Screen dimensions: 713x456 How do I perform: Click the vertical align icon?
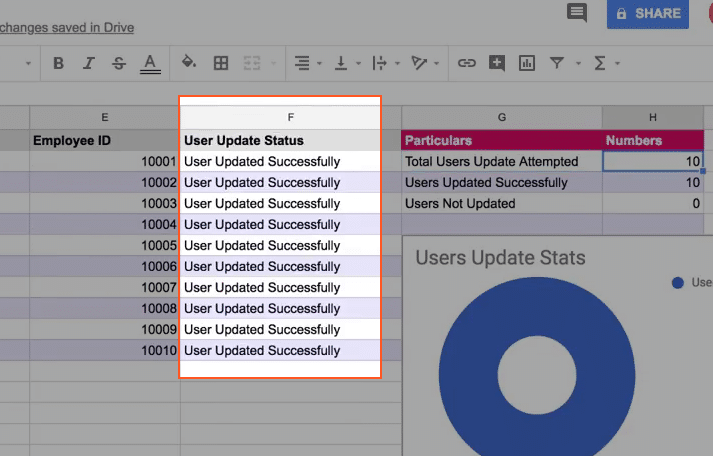coord(341,63)
